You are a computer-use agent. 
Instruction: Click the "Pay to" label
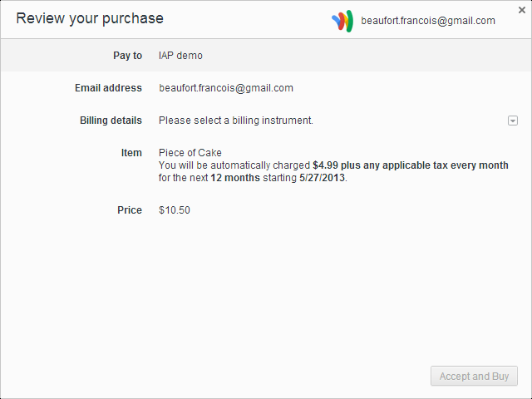coord(127,56)
